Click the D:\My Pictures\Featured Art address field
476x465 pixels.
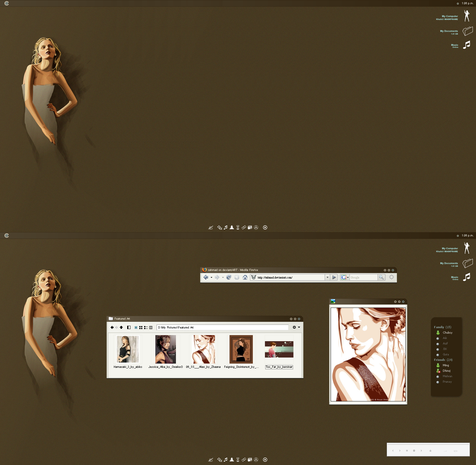tap(223, 327)
